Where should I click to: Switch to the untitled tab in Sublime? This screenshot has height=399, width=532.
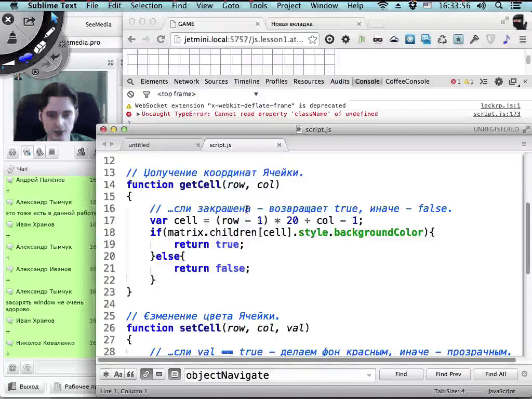pyautogui.click(x=161, y=145)
